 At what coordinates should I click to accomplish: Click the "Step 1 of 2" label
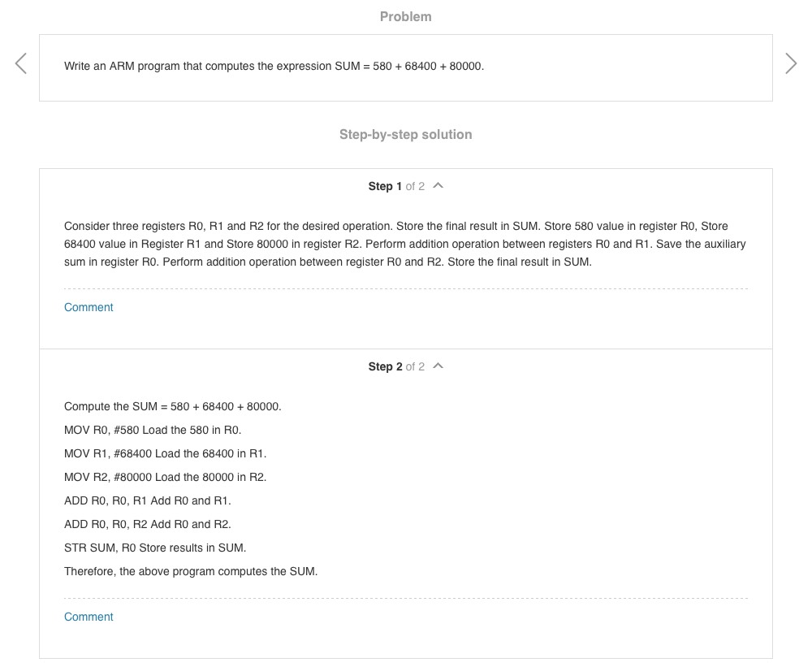click(396, 186)
